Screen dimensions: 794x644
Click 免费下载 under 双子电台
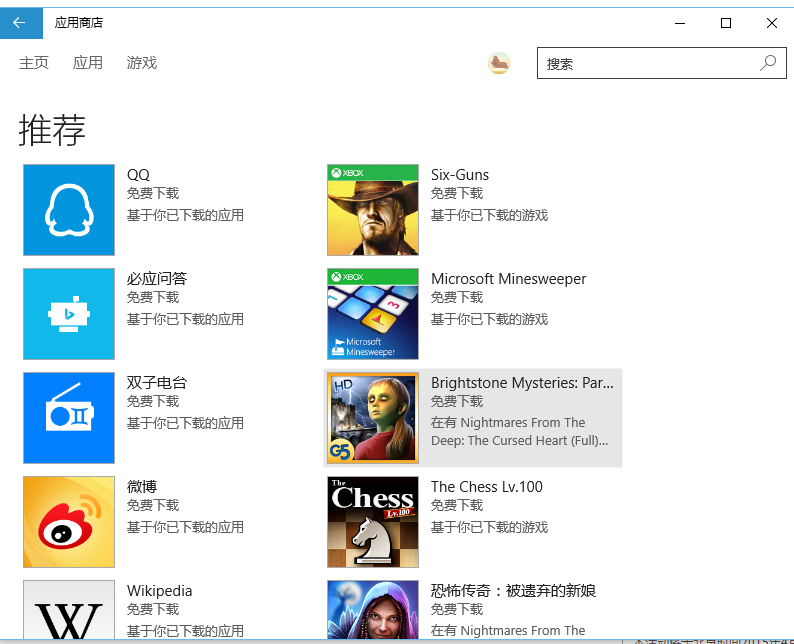point(153,401)
